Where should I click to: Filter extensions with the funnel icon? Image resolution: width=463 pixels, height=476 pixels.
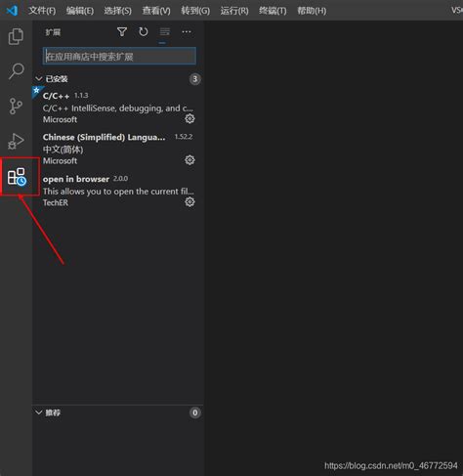(122, 32)
